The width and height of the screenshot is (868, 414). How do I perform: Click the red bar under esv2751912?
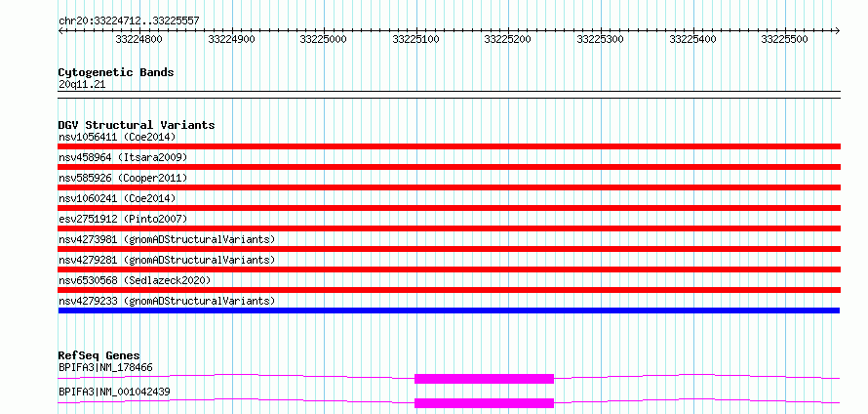449,228
